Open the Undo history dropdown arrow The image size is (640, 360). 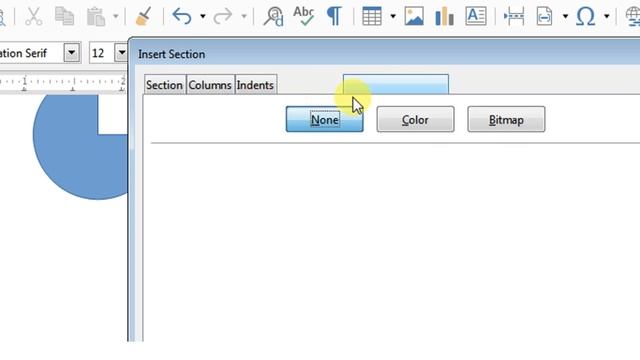click(x=202, y=17)
